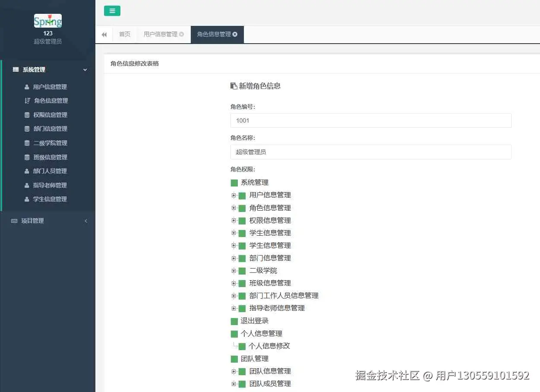Click the 角色信息修改表格 panel title
Screen dimensions: 540x392
click(135, 63)
